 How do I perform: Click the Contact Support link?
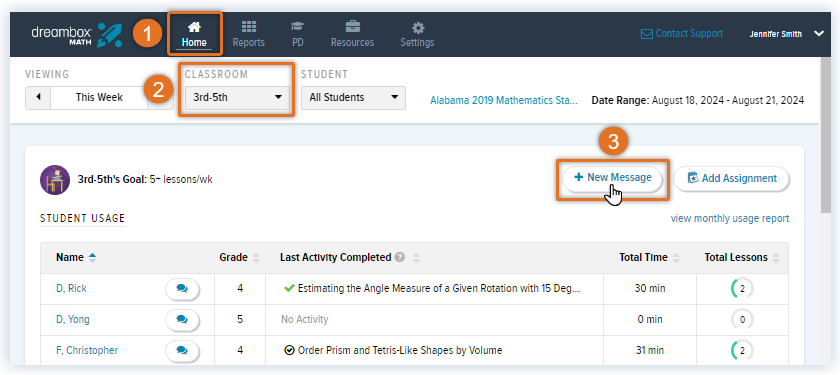682,34
